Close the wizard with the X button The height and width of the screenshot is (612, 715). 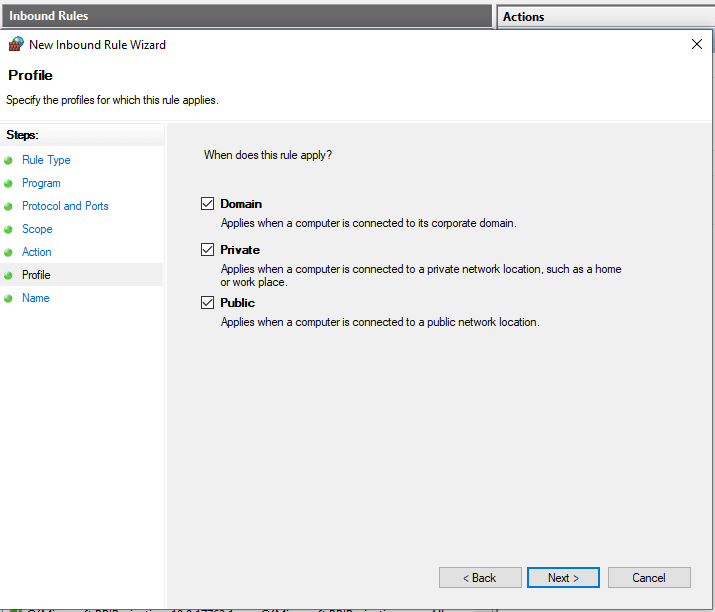[x=697, y=44]
